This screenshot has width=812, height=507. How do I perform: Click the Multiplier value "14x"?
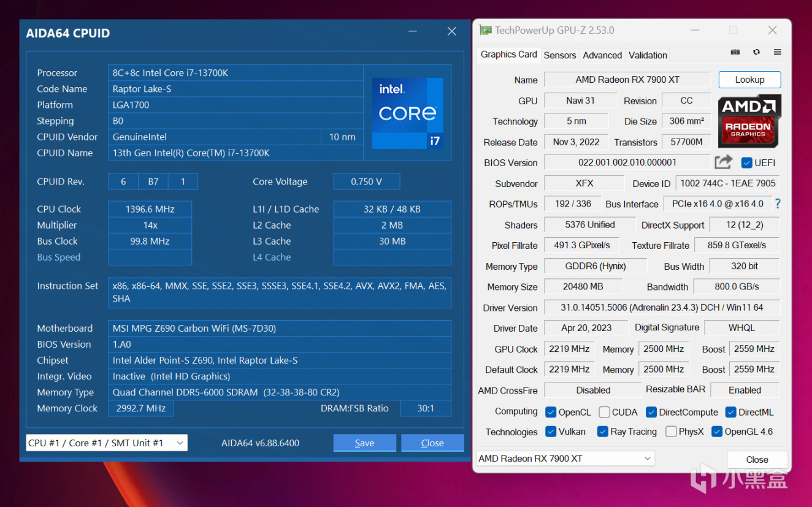click(150, 225)
